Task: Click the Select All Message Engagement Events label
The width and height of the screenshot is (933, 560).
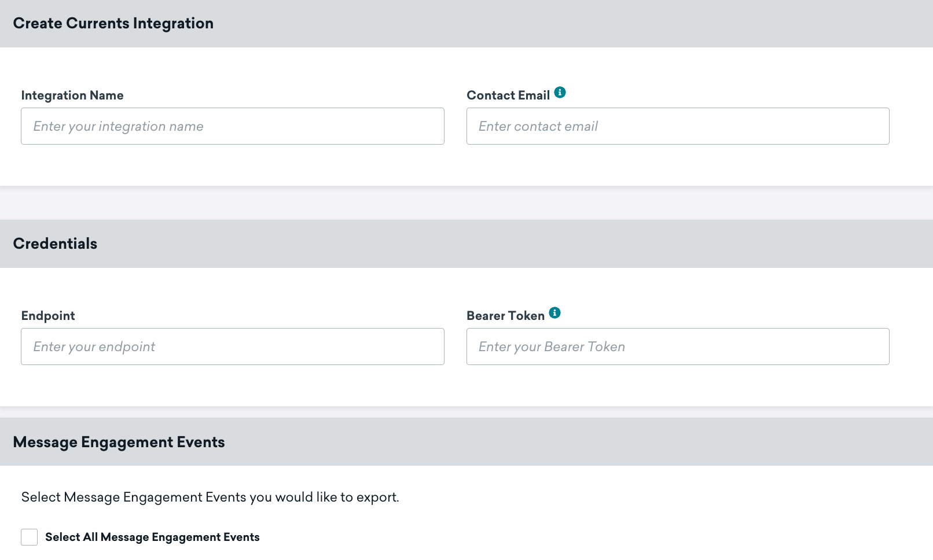Action: point(152,537)
